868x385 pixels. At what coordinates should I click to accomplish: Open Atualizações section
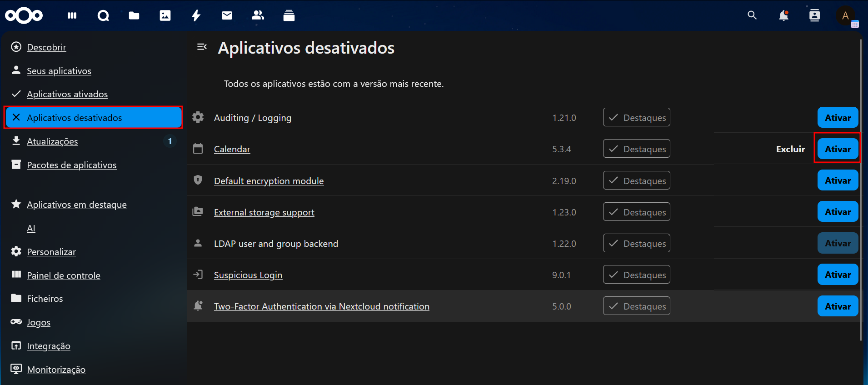(x=52, y=141)
